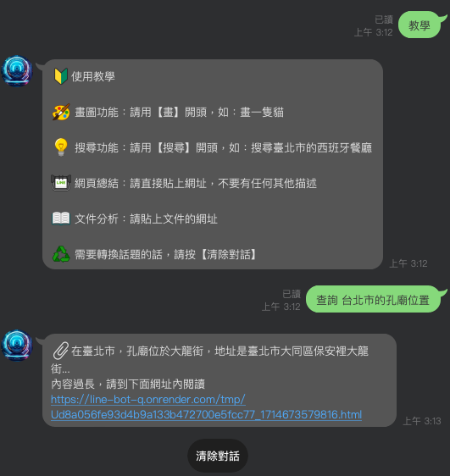The height and width of the screenshot is (476, 450).
Task: Select the green 教學 sent message bubble
Action: tap(420, 25)
